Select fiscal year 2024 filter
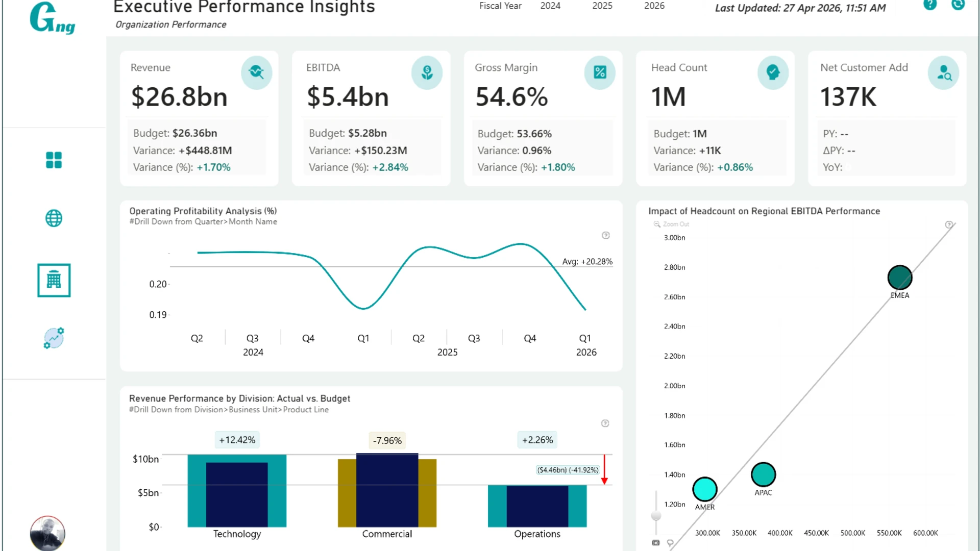Screen dimensions: 980x551 [550, 6]
